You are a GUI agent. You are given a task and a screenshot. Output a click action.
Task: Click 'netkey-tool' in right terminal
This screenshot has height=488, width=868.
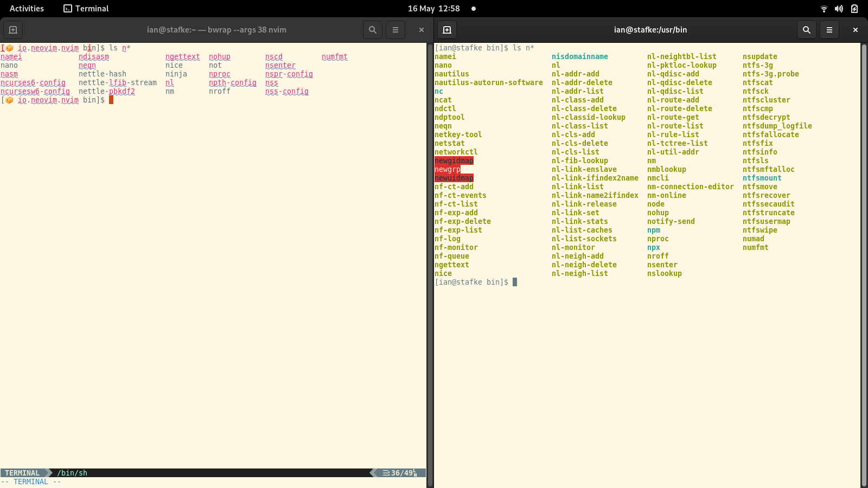(458, 134)
